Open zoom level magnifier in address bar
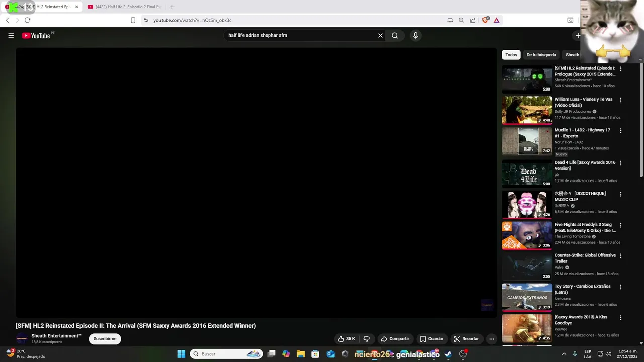 461,20
